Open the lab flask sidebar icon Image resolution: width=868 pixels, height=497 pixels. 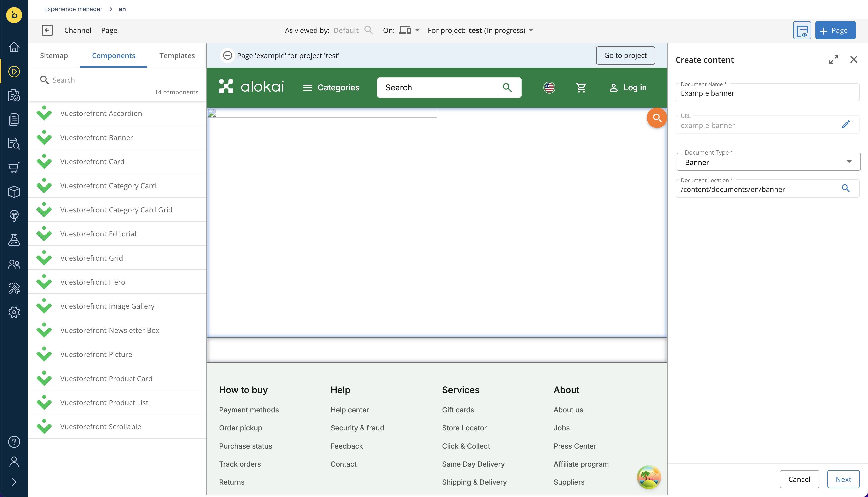[x=14, y=240]
